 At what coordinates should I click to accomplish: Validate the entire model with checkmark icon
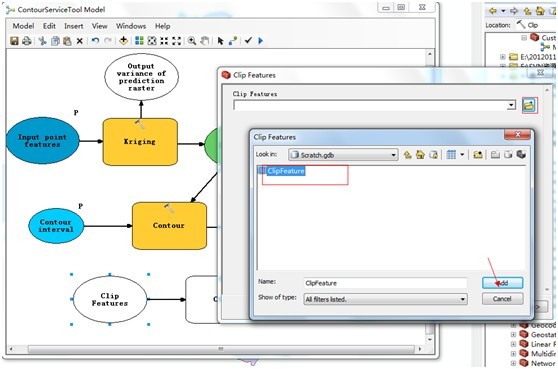pyautogui.click(x=248, y=41)
